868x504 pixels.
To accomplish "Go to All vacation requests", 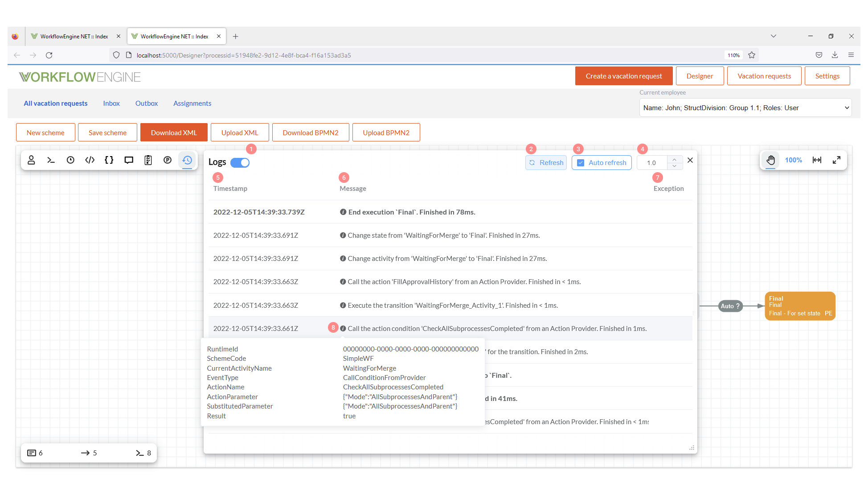I will [56, 103].
